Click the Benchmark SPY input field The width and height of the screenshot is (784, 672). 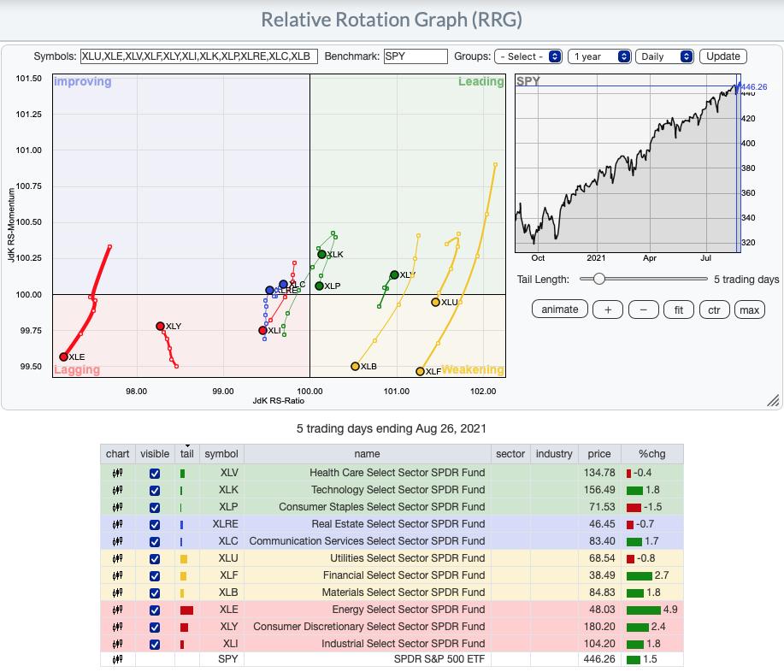pos(416,56)
